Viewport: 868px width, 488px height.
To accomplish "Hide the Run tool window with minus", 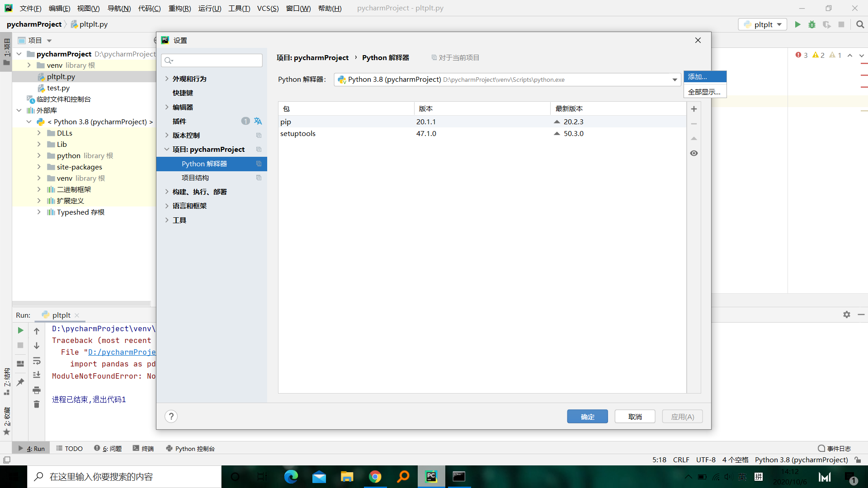I will (x=861, y=314).
